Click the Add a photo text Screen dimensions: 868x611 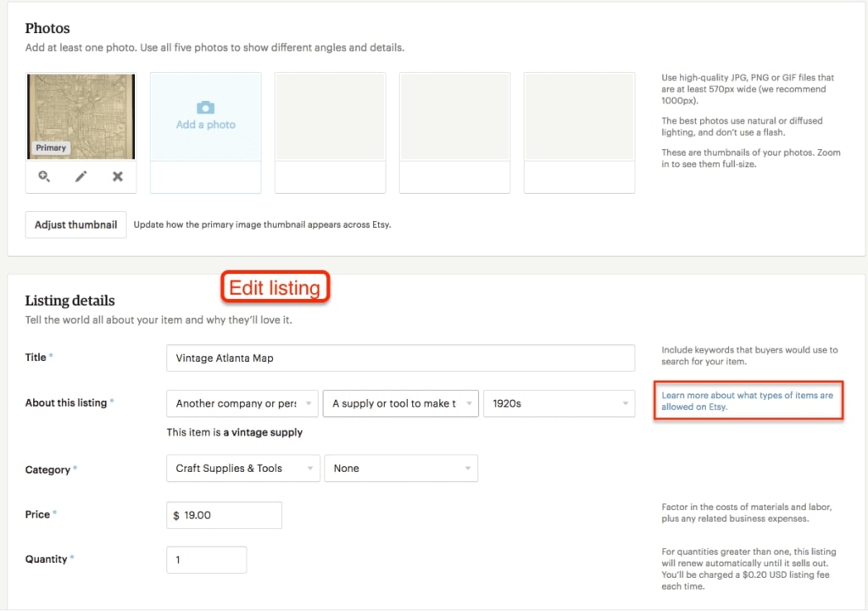tap(205, 125)
